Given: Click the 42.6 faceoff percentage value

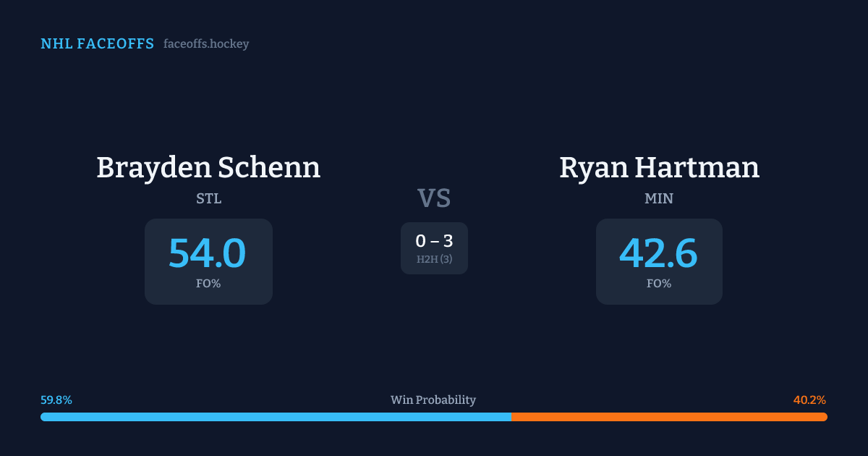Looking at the screenshot, I should (658, 253).
